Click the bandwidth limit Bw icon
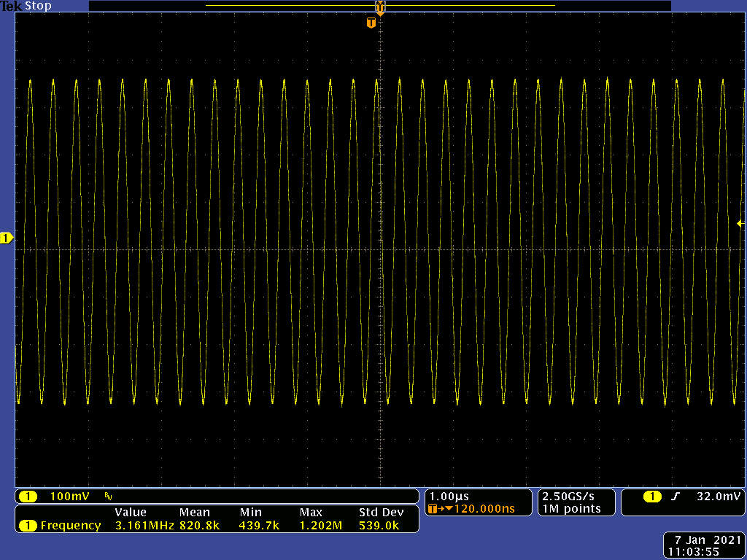This screenshot has width=747, height=560. point(109,497)
